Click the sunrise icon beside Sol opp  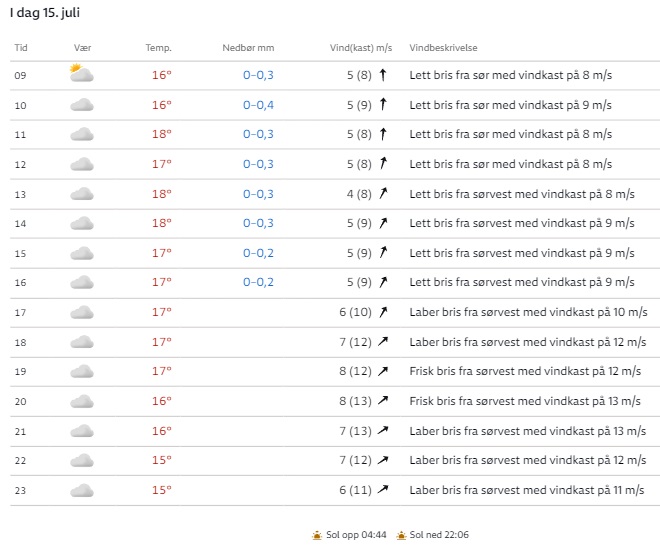click(317, 535)
